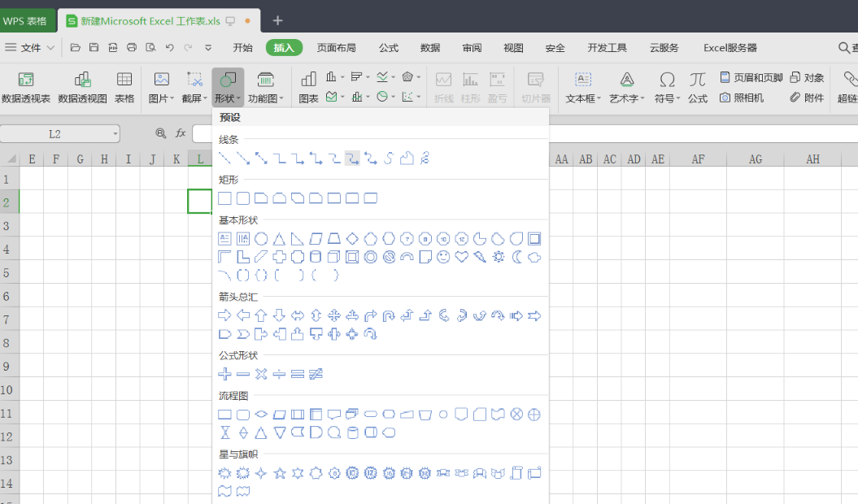This screenshot has width=858, height=504.
Task: Choose the isosceles triangle in 基本形状
Action: pyautogui.click(x=279, y=239)
